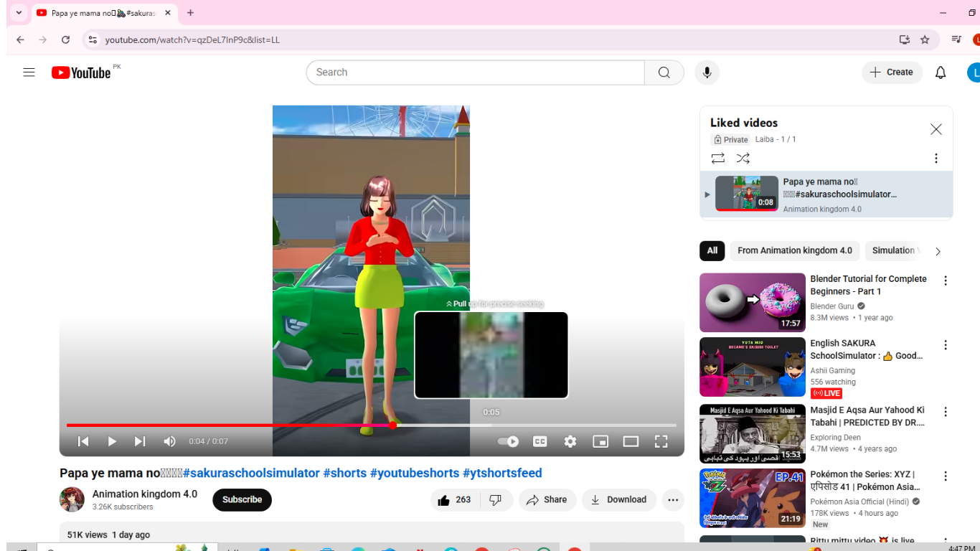This screenshot has height=551, width=980.
Task: Subscribe to Animation kingdom 4.0
Action: click(x=242, y=500)
